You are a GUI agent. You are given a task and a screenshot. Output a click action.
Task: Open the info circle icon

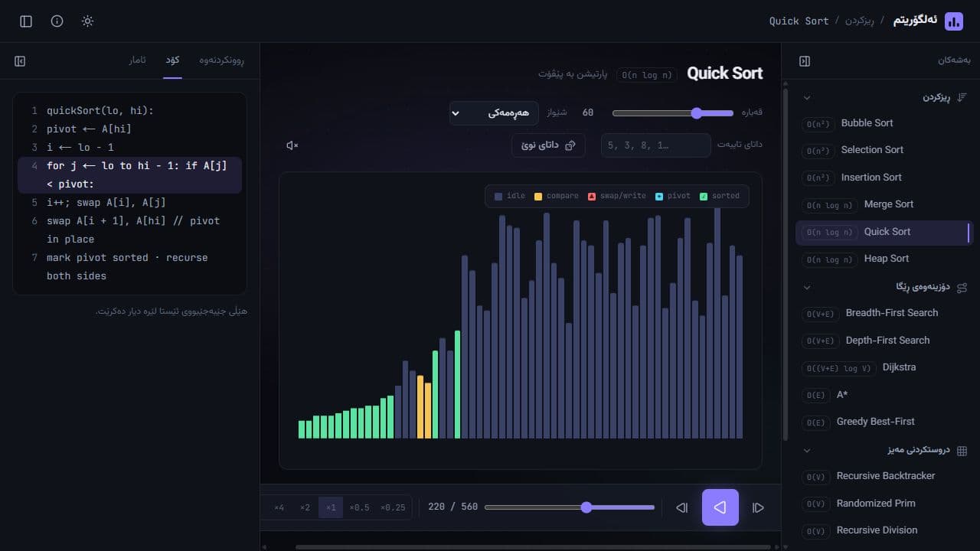pos(57,21)
